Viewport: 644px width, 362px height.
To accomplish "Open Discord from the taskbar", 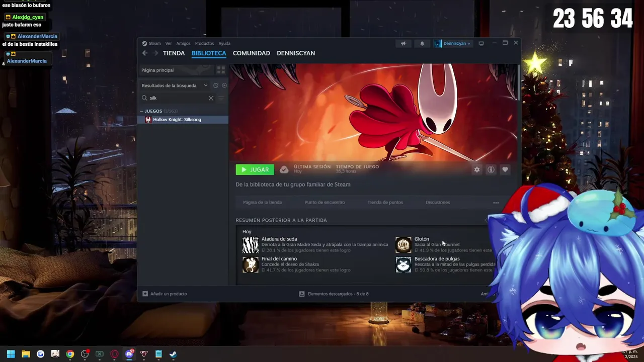I will coord(129,354).
